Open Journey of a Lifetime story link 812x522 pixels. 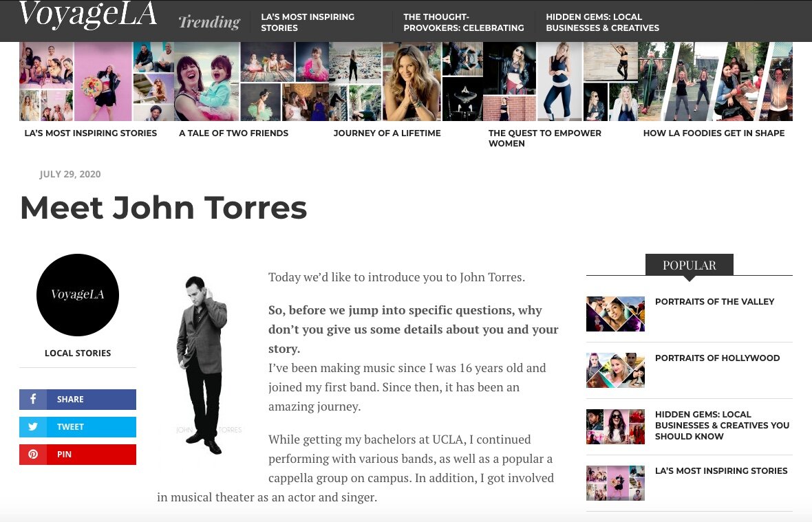point(387,133)
